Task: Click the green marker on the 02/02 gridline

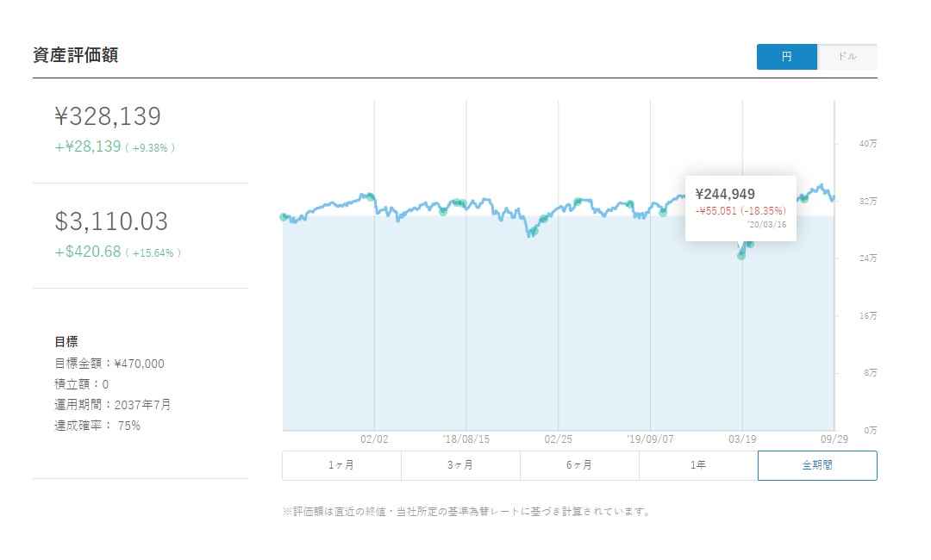Action: (x=371, y=197)
